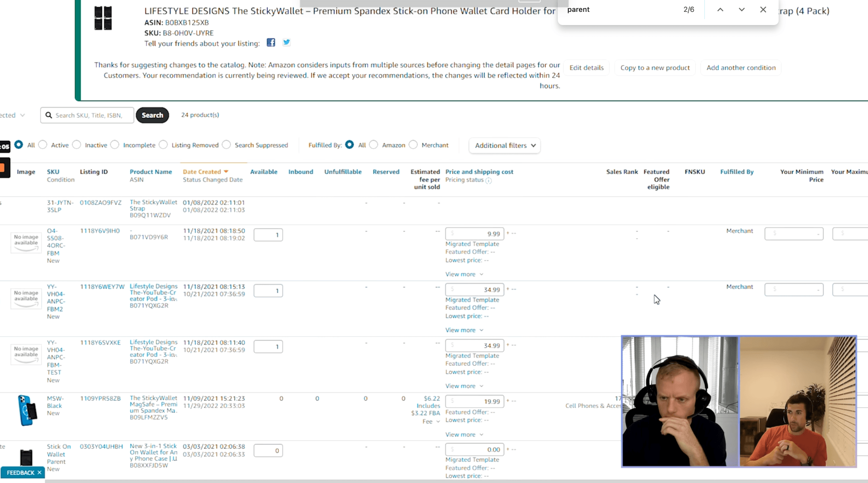Image resolution: width=868 pixels, height=483 pixels.
Task: Select Fulfilled By All radio button
Action: (349, 145)
